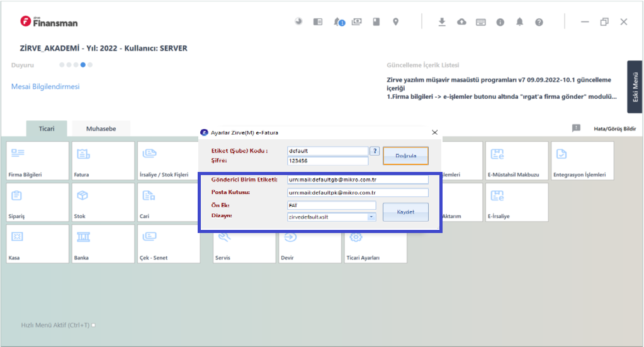Close the Ayarlar Zirve(M) e-Fatura dialog
The height and width of the screenshot is (347, 644).
[x=434, y=132]
